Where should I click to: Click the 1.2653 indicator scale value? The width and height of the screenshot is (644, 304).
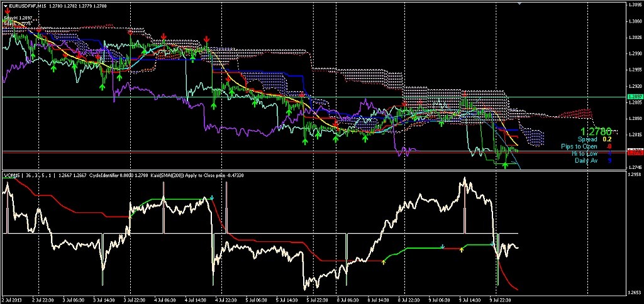[635, 293]
